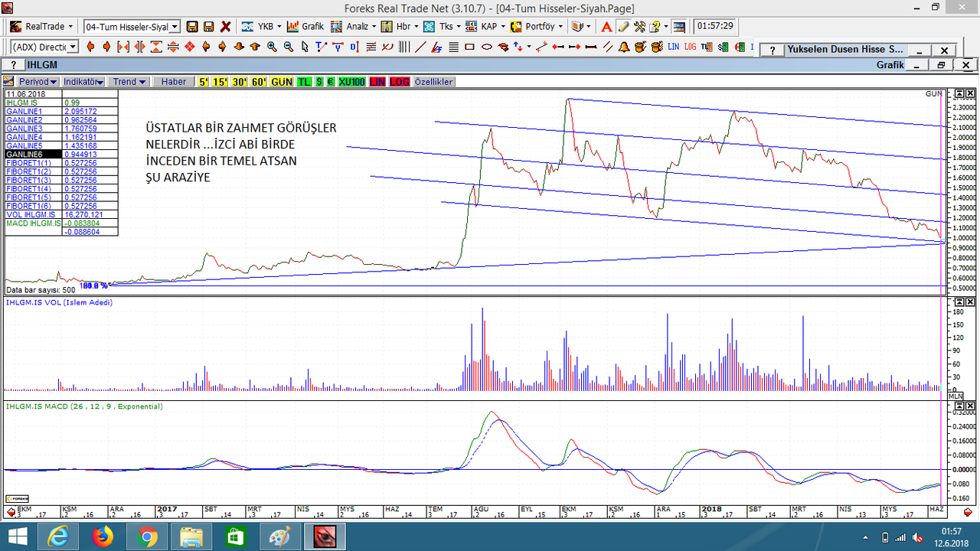980x551 pixels.
Task: Click the Haber button
Action: pyautogui.click(x=174, y=82)
